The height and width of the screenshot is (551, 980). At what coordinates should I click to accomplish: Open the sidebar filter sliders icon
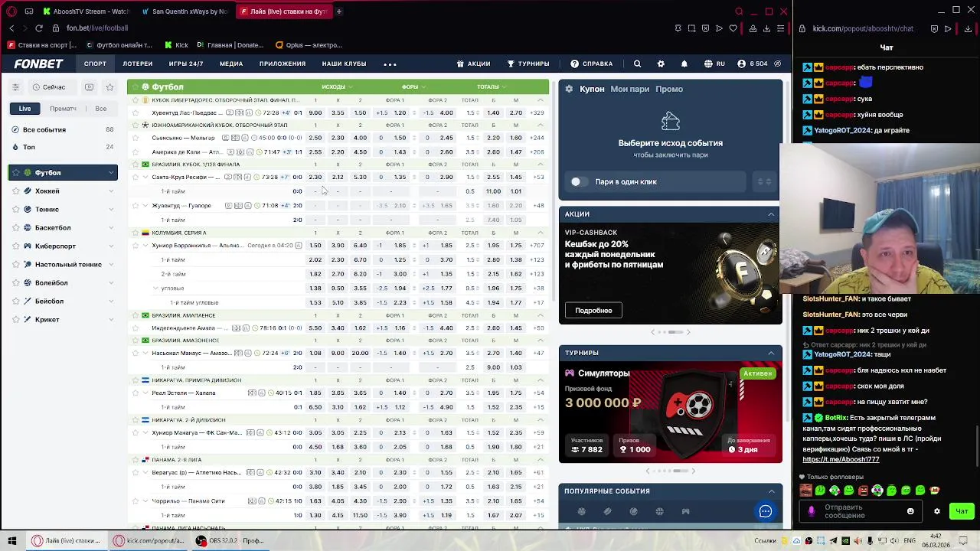coord(15,87)
